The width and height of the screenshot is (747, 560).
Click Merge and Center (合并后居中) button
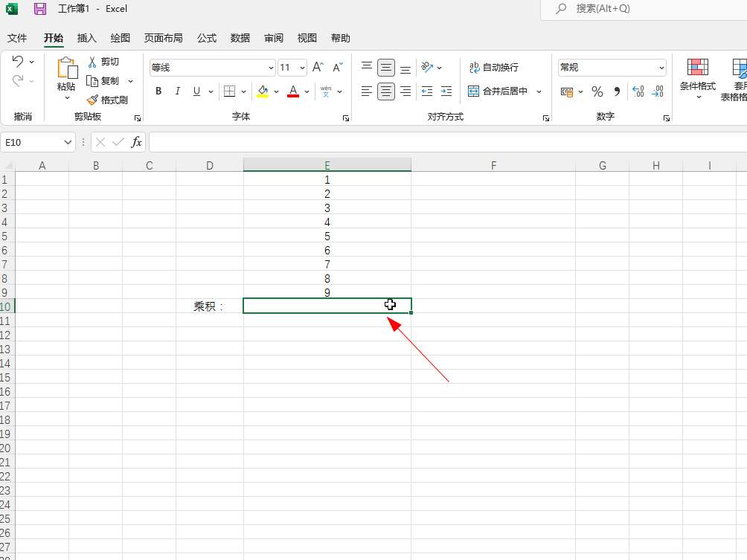tap(498, 91)
